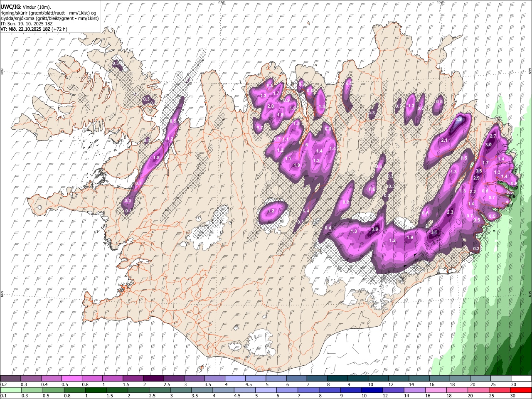Click the darkest green rain swatch labeled 1
Viewport: 532px width, 399px height.
coord(96,390)
